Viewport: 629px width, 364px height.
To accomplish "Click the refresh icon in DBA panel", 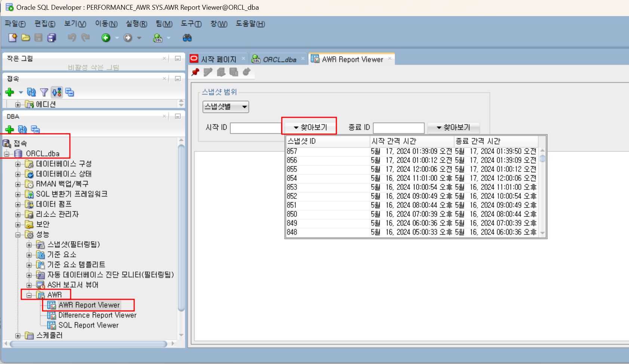I will coord(22,129).
